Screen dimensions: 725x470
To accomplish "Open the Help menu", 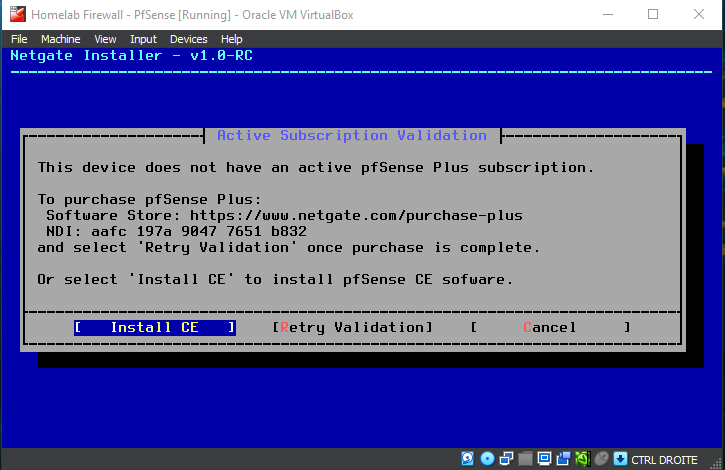I will coord(232,39).
